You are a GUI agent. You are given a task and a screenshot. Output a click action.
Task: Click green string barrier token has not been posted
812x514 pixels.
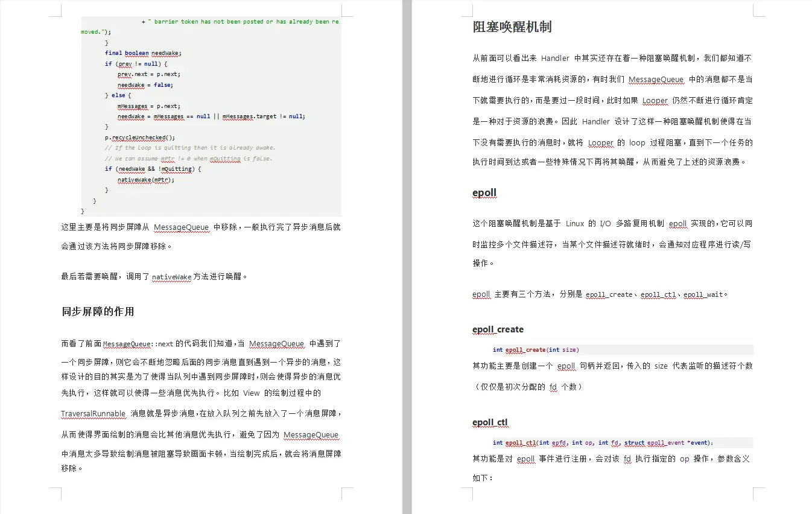pos(243,22)
